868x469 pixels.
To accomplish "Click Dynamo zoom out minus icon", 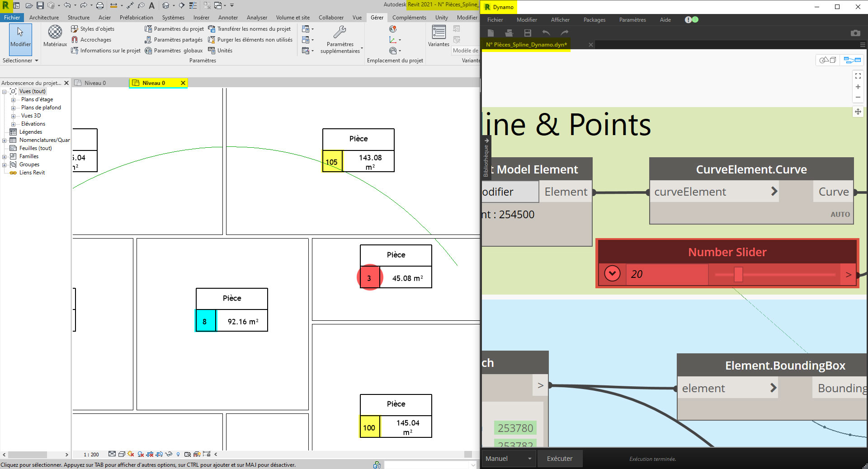I will click(x=858, y=97).
